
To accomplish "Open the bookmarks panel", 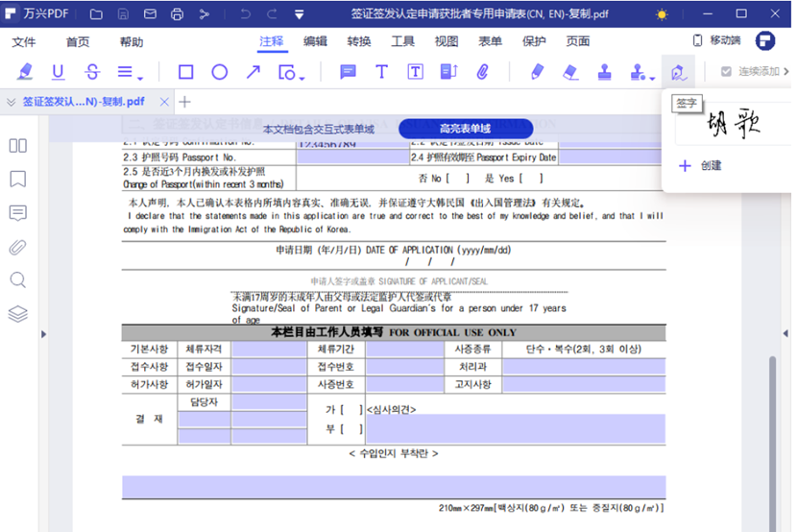I will click(x=18, y=180).
